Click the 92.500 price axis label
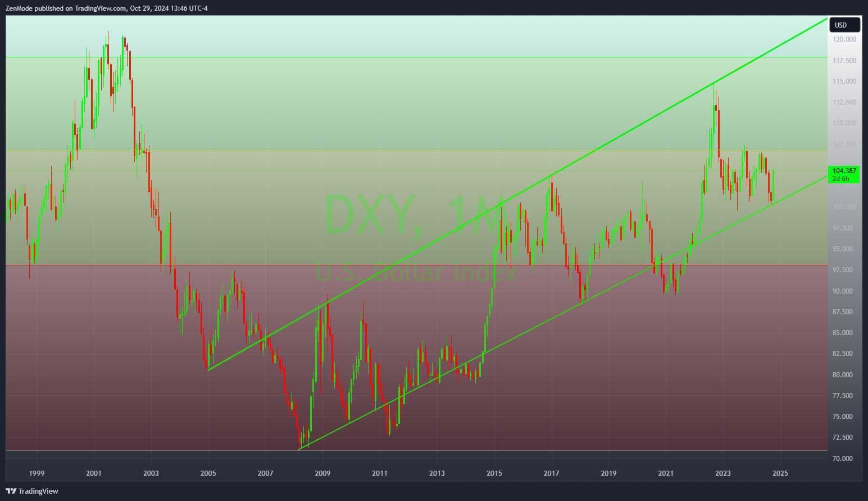This screenshot has height=501, width=868. coord(843,270)
